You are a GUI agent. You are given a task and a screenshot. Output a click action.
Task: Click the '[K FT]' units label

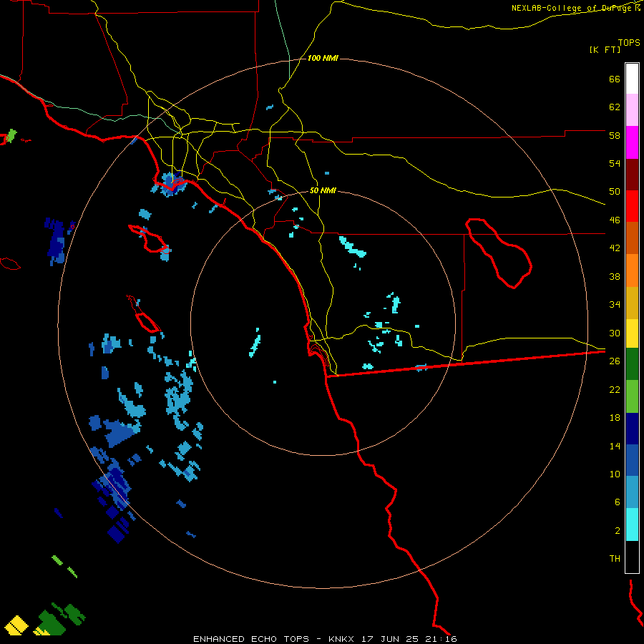coord(605,50)
